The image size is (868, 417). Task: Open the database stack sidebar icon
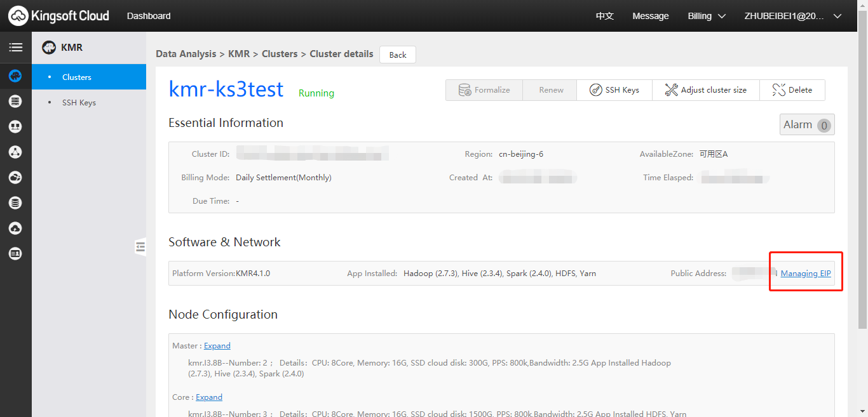15,202
